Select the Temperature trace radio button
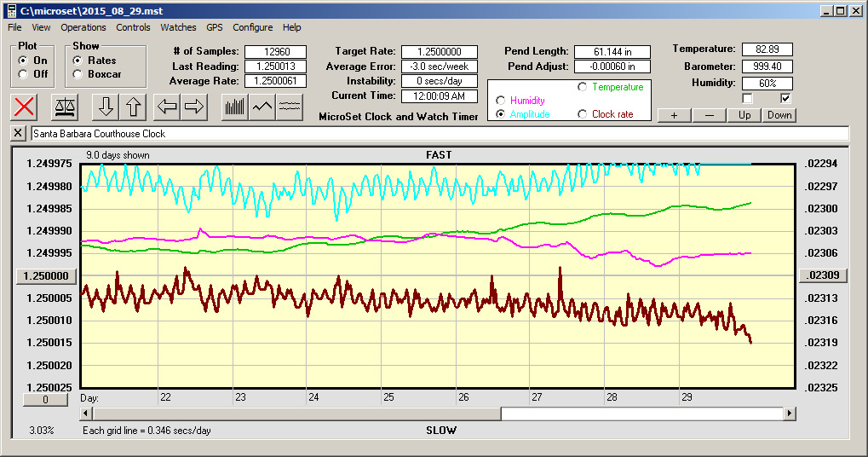The width and height of the screenshot is (868, 457). [583, 87]
